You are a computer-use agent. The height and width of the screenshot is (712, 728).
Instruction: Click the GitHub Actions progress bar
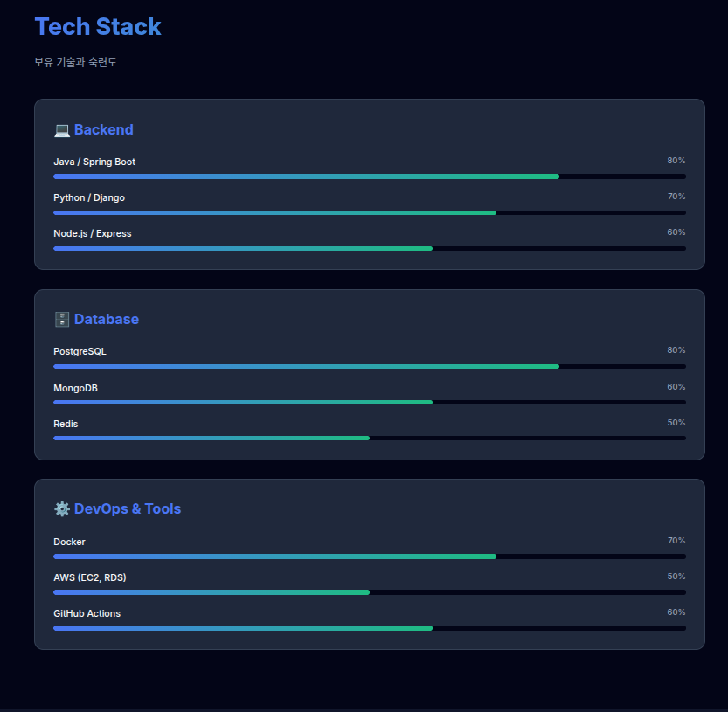coord(369,628)
